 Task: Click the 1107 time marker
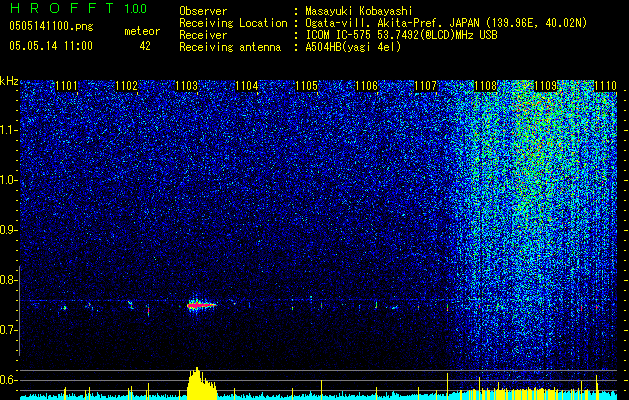425,86
